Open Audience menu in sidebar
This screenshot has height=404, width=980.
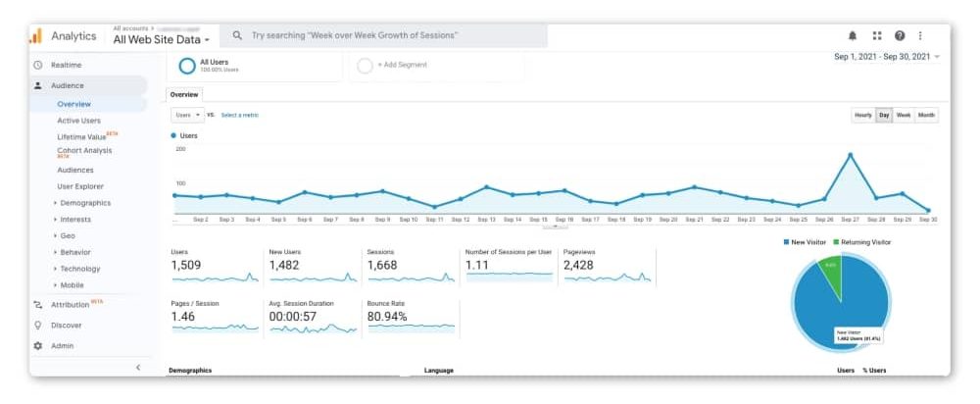click(x=68, y=85)
